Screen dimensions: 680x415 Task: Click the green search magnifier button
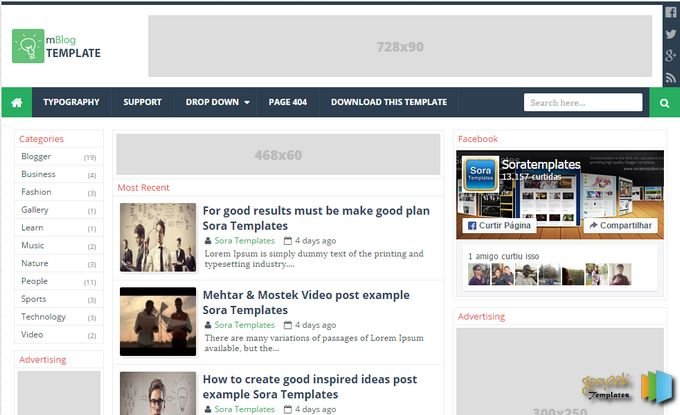point(664,102)
